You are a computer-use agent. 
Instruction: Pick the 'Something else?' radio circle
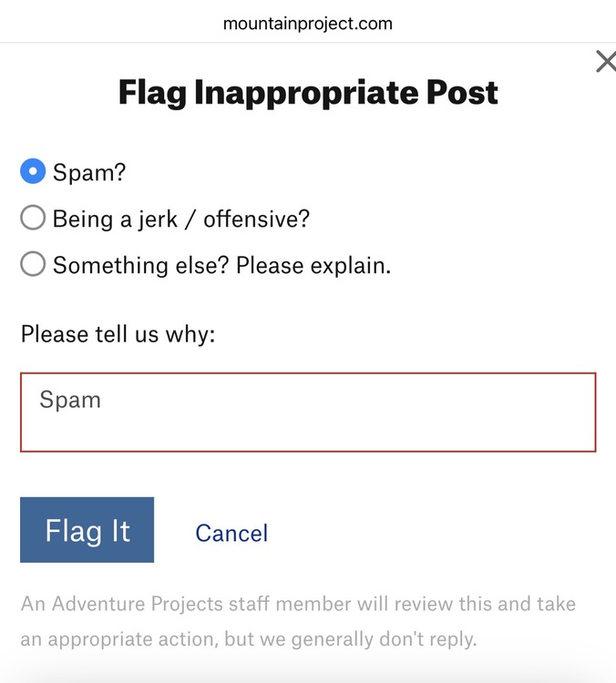point(33,265)
